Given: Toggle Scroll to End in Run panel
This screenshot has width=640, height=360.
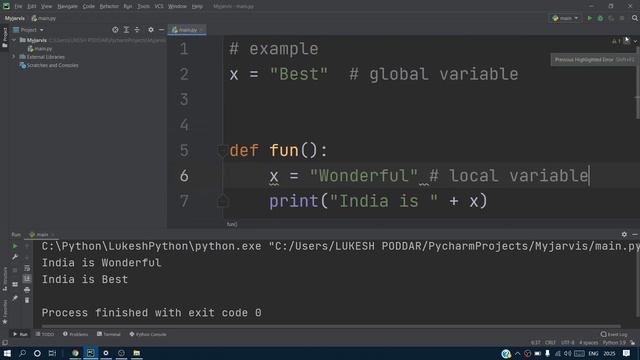Looking at the screenshot, I should coord(27,279).
